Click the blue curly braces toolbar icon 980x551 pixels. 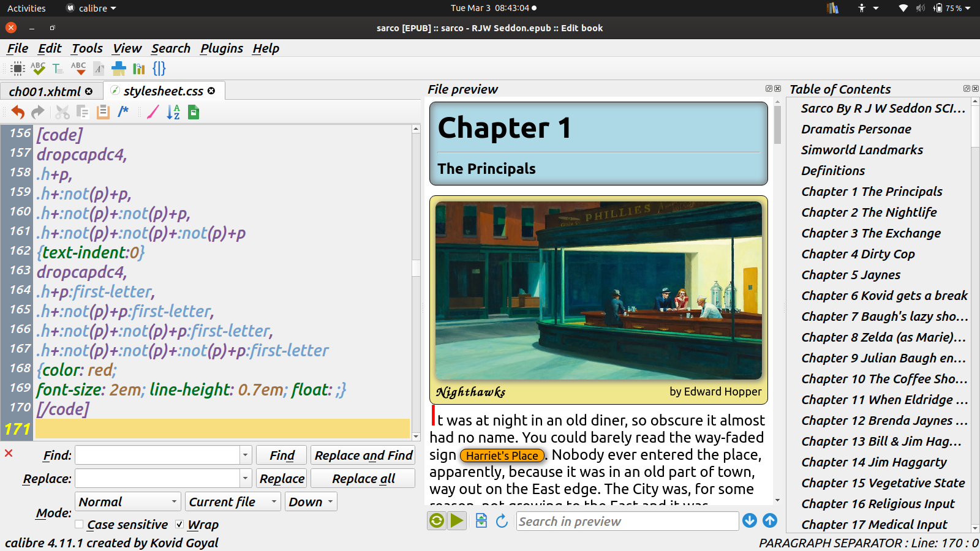point(159,69)
